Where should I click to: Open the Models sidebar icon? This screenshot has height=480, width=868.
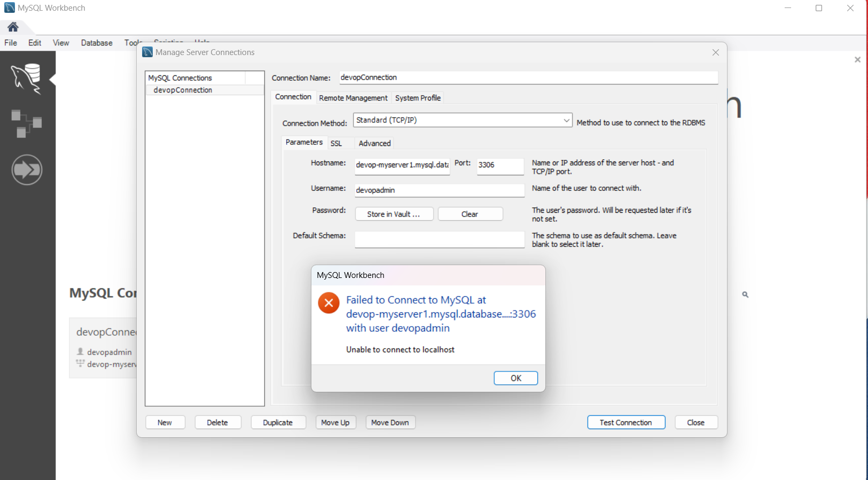(26, 123)
